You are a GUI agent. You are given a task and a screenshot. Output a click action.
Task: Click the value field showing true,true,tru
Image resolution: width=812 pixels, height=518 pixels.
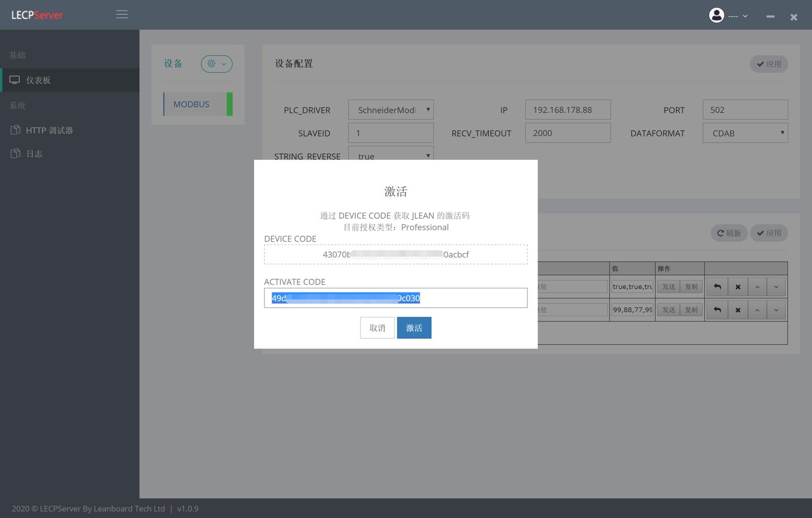(632, 287)
